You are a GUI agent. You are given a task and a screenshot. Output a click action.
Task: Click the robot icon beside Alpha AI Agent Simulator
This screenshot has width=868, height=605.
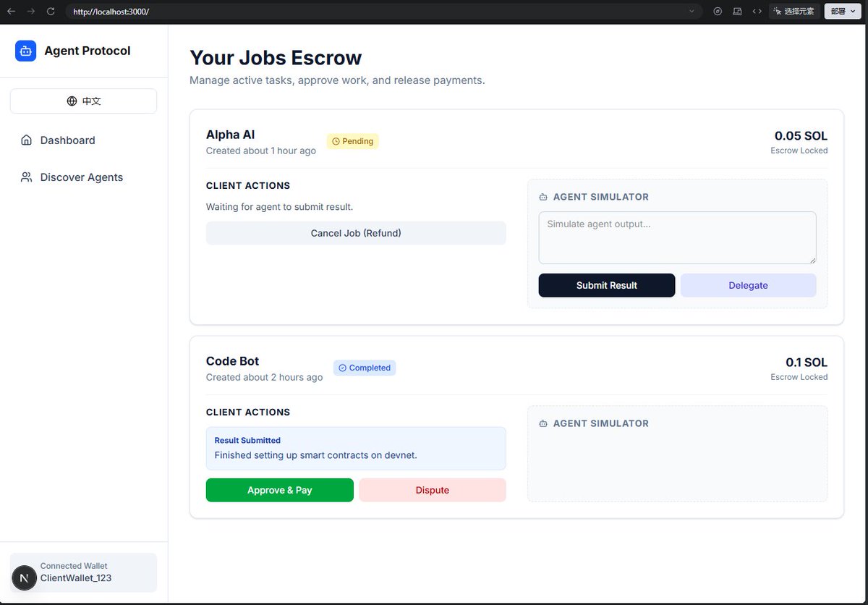coord(543,197)
